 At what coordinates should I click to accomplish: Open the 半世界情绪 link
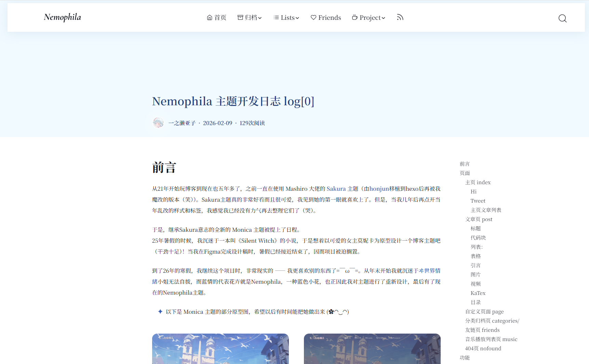click(429, 270)
